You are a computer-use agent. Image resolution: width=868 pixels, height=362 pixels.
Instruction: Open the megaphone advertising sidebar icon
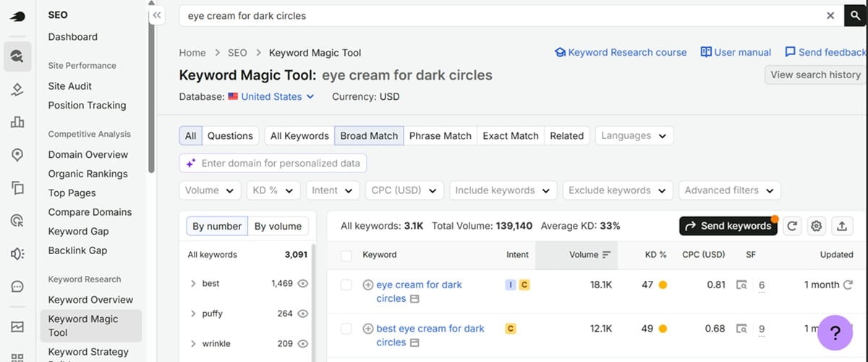[x=17, y=253]
